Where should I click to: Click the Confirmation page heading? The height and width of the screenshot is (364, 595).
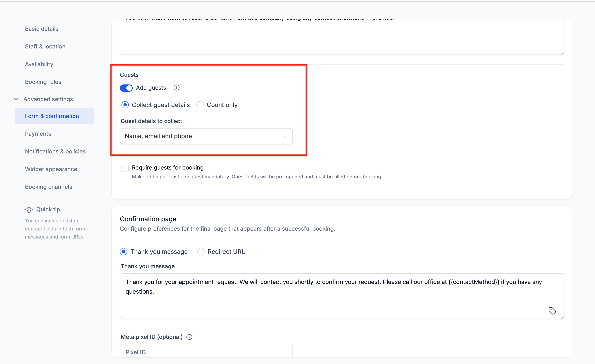coord(148,219)
